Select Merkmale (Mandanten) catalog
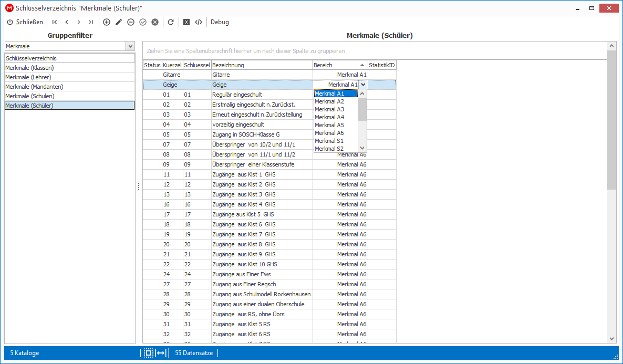The width and height of the screenshot is (623, 364). (x=69, y=87)
